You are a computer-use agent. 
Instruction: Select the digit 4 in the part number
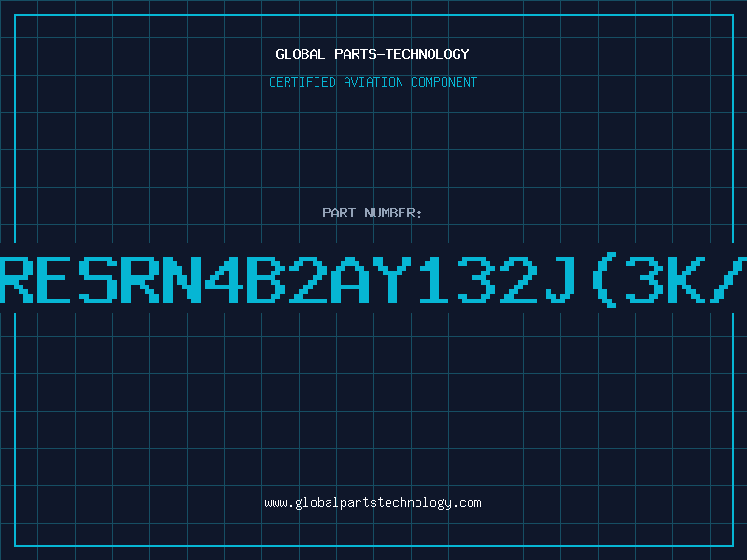[x=224, y=280]
